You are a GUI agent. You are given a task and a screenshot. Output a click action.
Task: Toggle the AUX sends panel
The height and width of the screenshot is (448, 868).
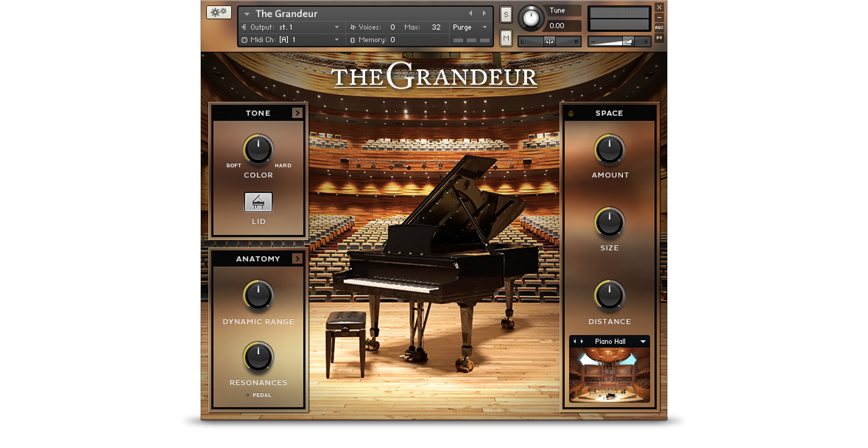(659, 28)
